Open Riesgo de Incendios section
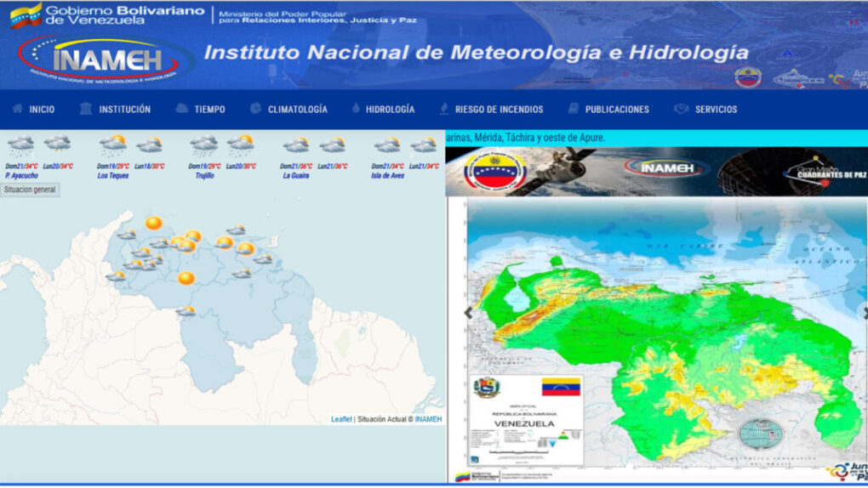Screen dimensions: 868x488 [x=491, y=109]
